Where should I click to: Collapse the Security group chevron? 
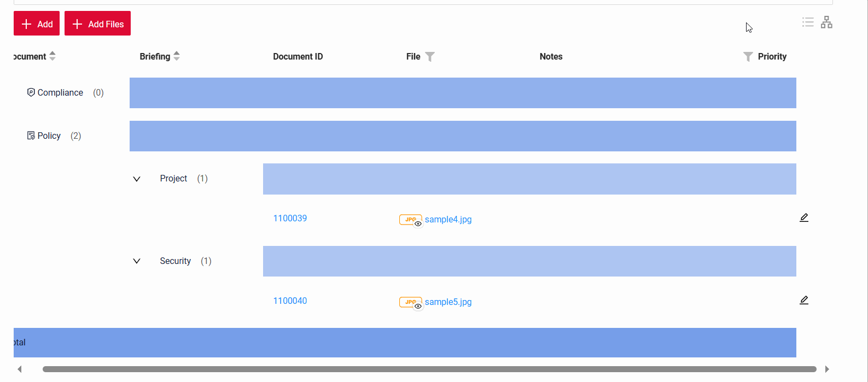(x=137, y=261)
